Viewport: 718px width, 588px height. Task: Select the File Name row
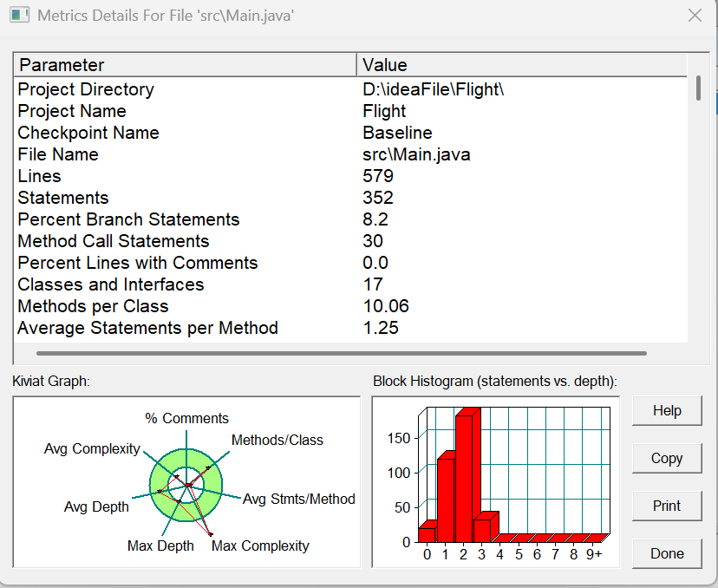click(350, 154)
